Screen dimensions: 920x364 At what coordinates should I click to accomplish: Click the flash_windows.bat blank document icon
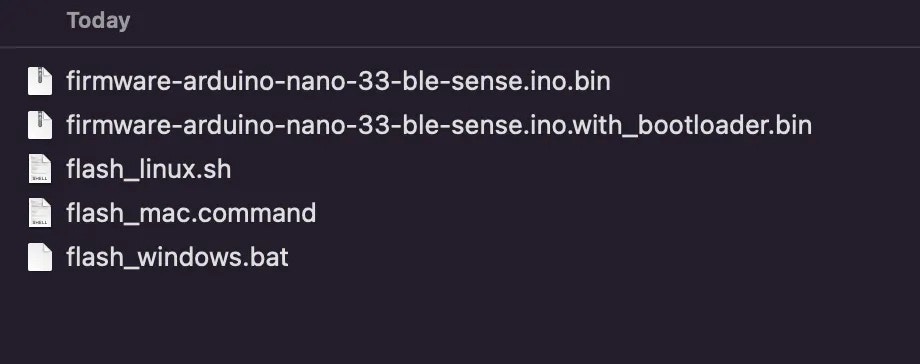click(x=40, y=257)
